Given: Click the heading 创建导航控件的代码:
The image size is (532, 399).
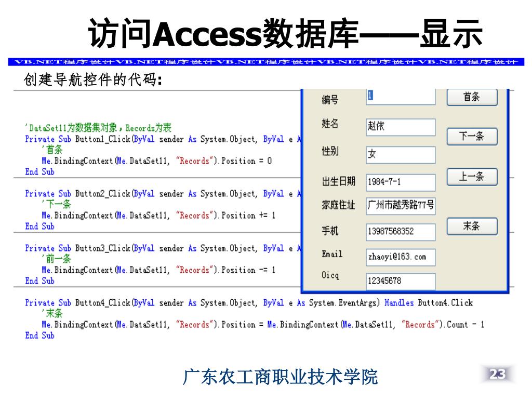Looking at the screenshot, I should pos(93,80).
